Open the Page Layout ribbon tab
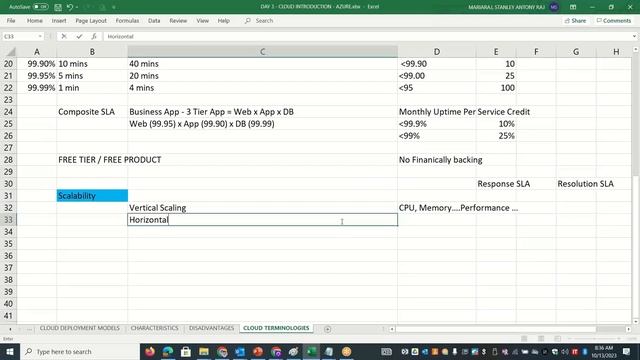This screenshot has width=640, height=360. (x=91, y=20)
